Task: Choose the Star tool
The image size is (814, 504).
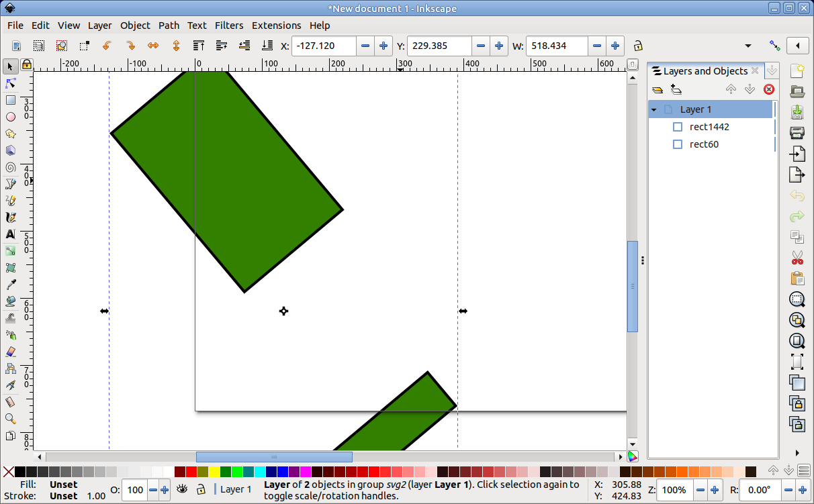Action: (9, 134)
